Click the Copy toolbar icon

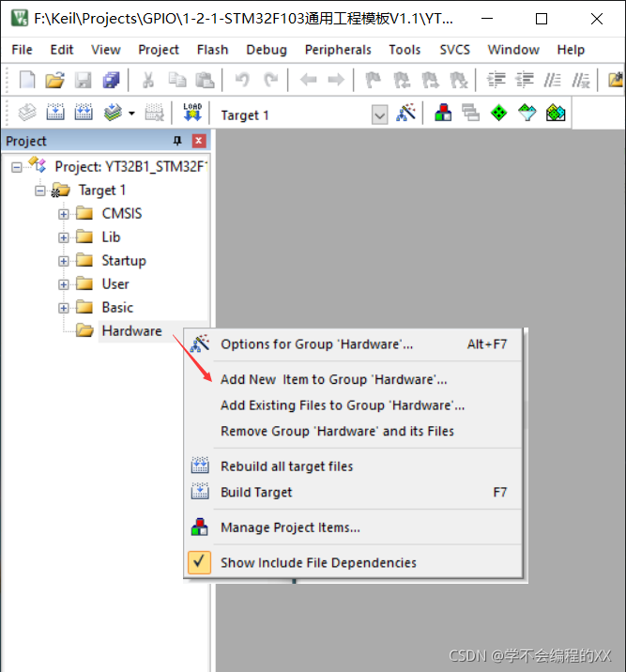coord(177,80)
